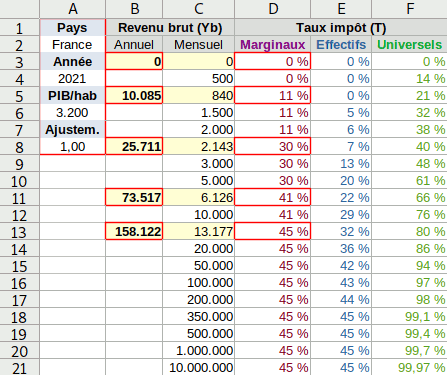
Task: Select universal rate '66 %' cell
Action: (x=409, y=197)
